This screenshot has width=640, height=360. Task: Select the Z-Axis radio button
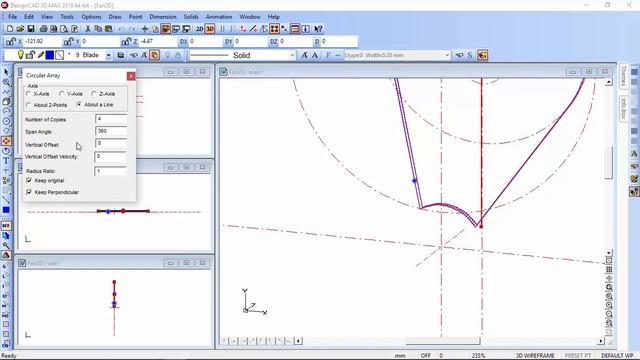coord(94,94)
